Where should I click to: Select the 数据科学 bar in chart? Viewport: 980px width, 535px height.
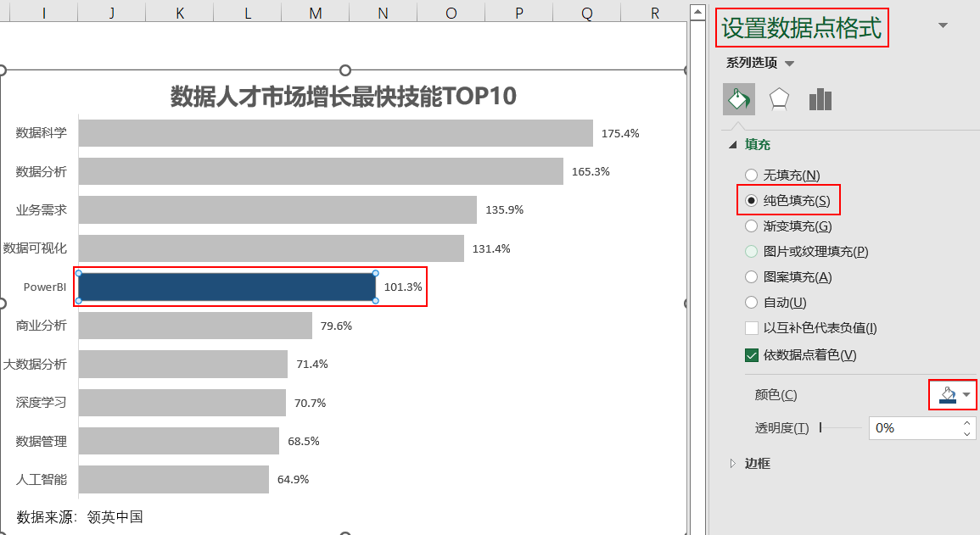pyautogui.click(x=336, y=133)
